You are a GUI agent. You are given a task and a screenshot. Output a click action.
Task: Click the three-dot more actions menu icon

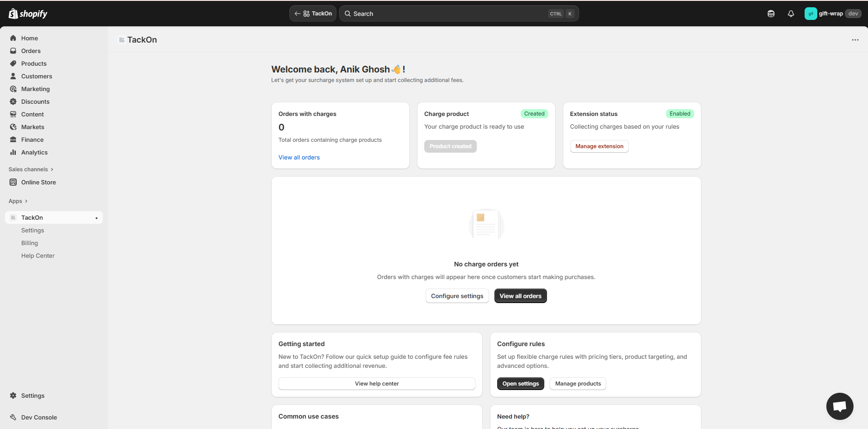(855, 40)
